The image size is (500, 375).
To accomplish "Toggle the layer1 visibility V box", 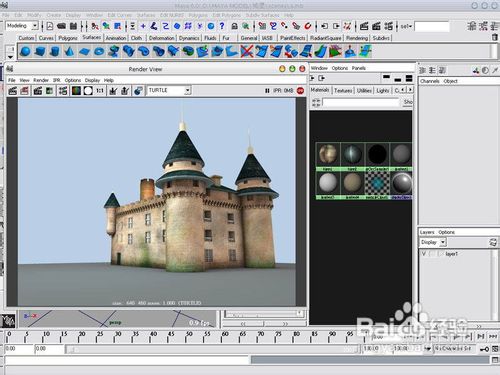I will click(x=424, y=254).
